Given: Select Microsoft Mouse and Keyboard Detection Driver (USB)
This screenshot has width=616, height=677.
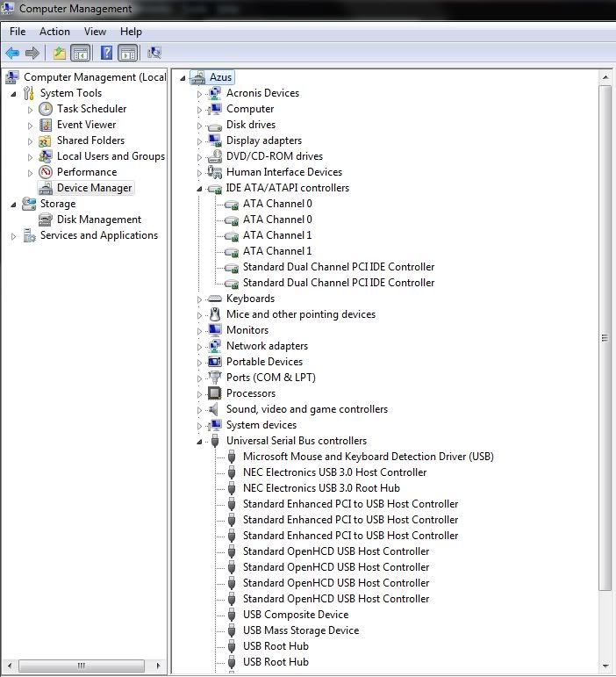Looking at the screenshot, I should point(369,457).
